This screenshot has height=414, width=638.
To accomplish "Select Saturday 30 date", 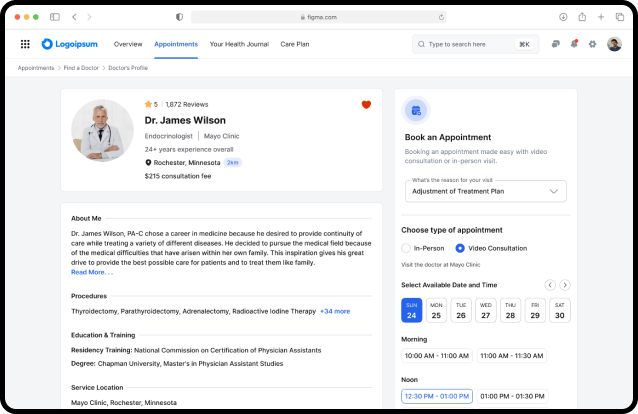I will click(560, 310).
